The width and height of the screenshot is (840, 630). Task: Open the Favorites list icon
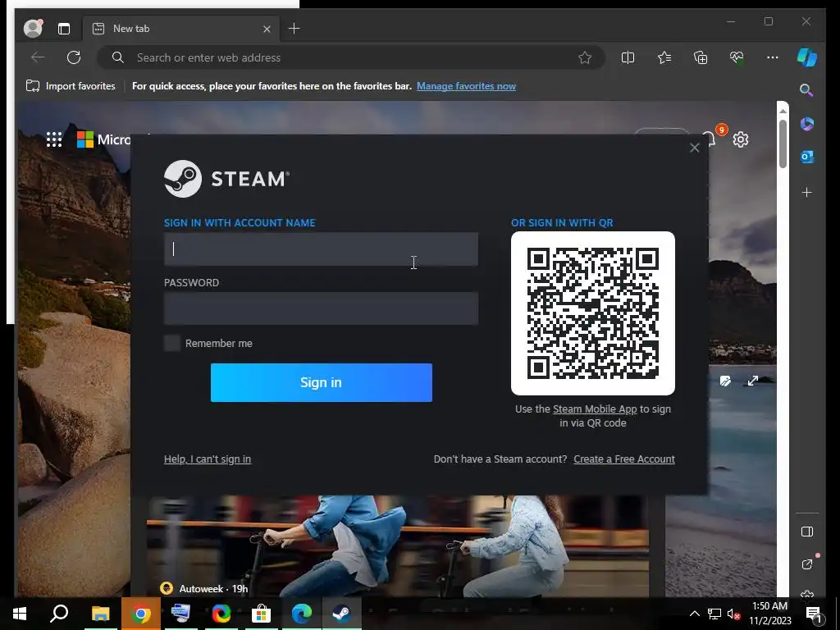pyautogui.click(x=664, y=57)
